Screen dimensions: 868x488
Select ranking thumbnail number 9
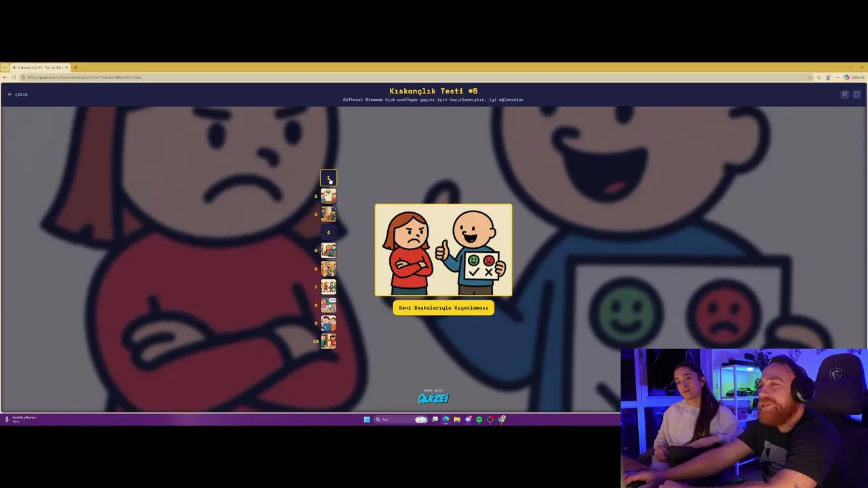tap(328, 323)
